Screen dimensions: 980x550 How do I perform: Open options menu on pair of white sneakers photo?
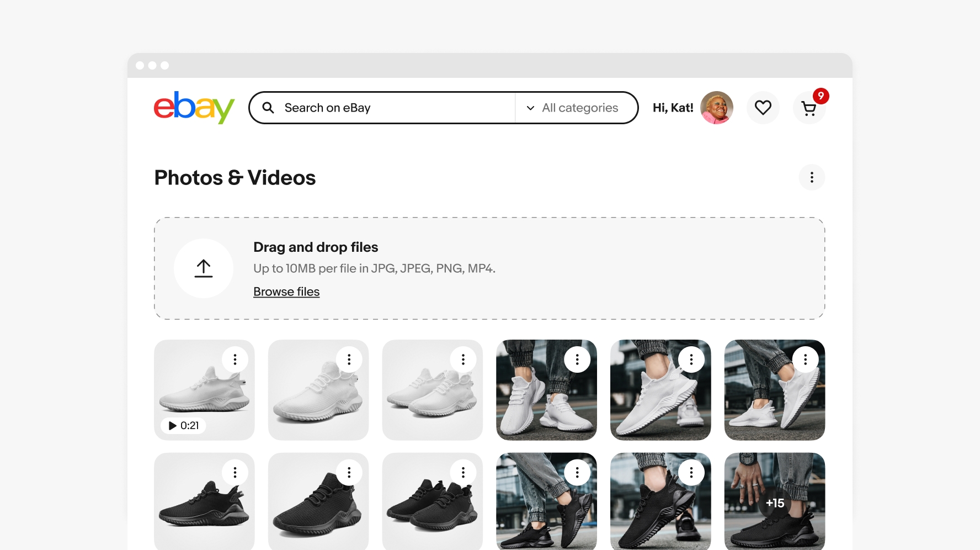click(x=463, y=359)
